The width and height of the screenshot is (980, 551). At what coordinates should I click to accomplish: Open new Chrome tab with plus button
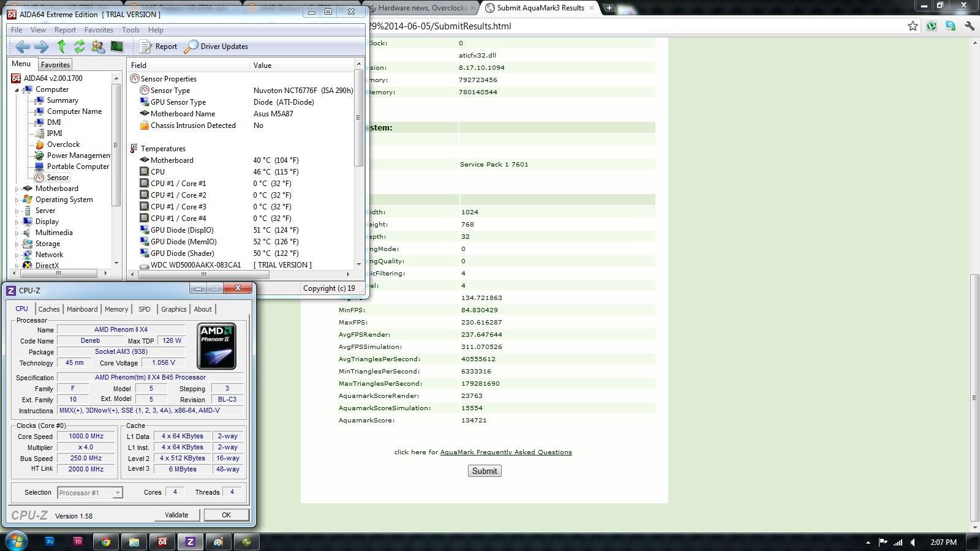click(609, 8)
